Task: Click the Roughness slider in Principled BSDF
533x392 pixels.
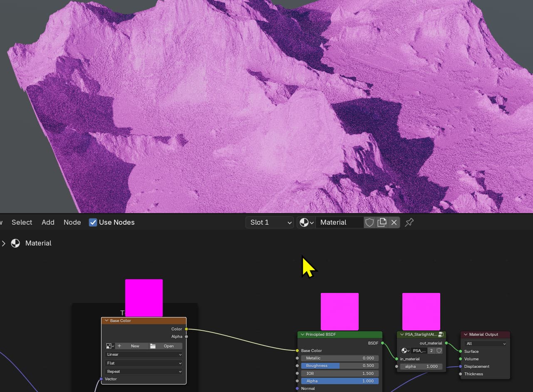Action: pos(340,366)
